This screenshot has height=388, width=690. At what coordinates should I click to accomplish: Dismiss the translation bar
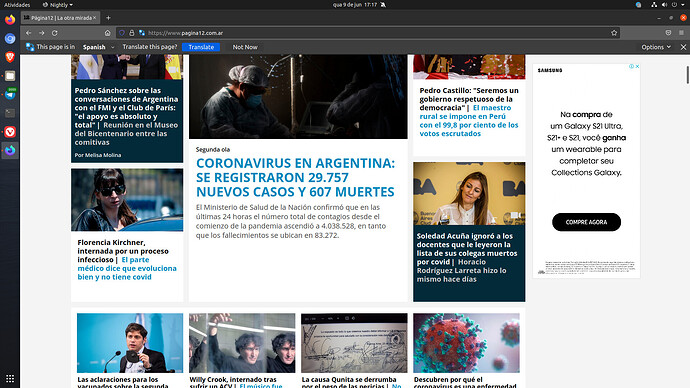683,47
